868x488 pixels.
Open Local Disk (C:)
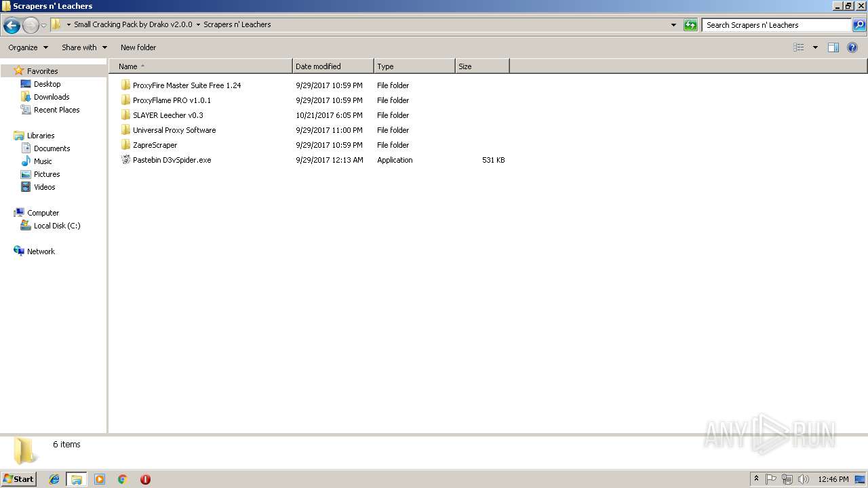57,226
